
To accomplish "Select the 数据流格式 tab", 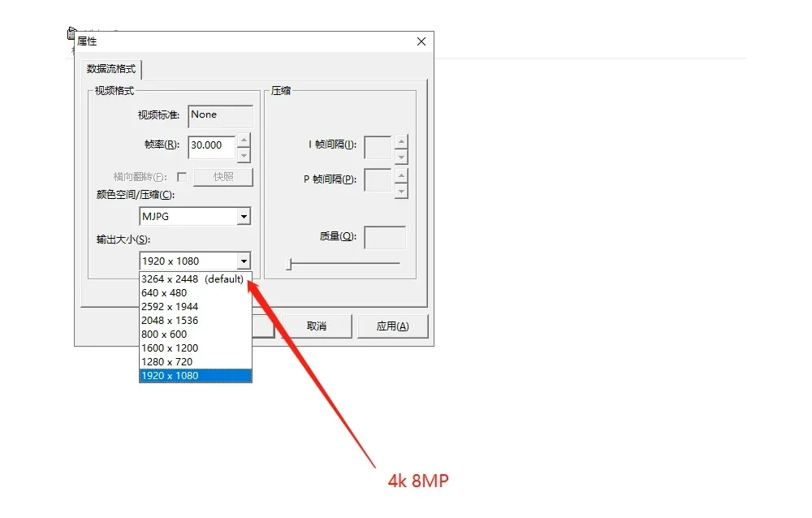I will point(110,69).
